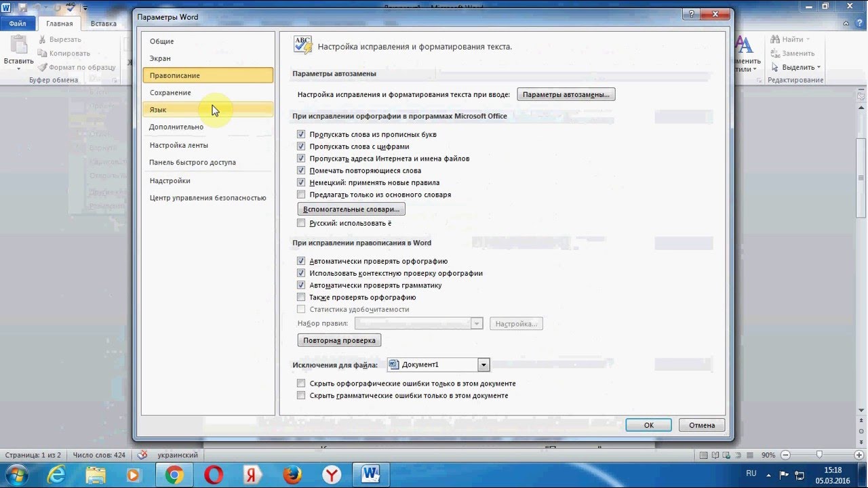Toggle Автоматически проверять грамматику
The width and height of the screenshot is (868, 488).
(301, 285)
